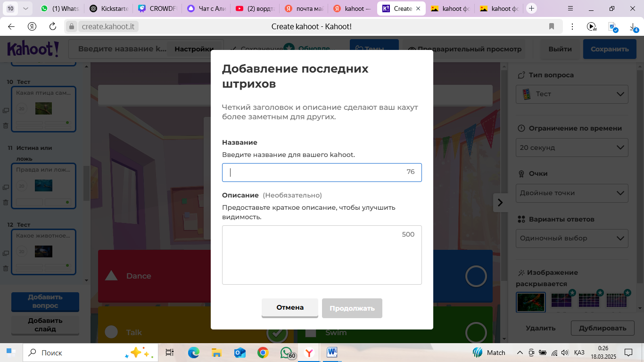Switch to the 'почта май' tab
The image size is (644, 362).
point(304,8)
